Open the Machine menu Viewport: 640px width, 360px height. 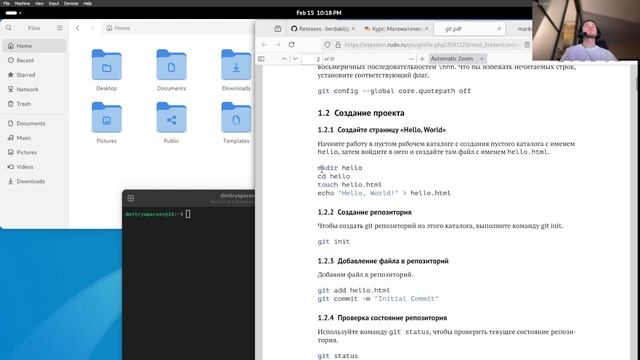tap(22, 3)
